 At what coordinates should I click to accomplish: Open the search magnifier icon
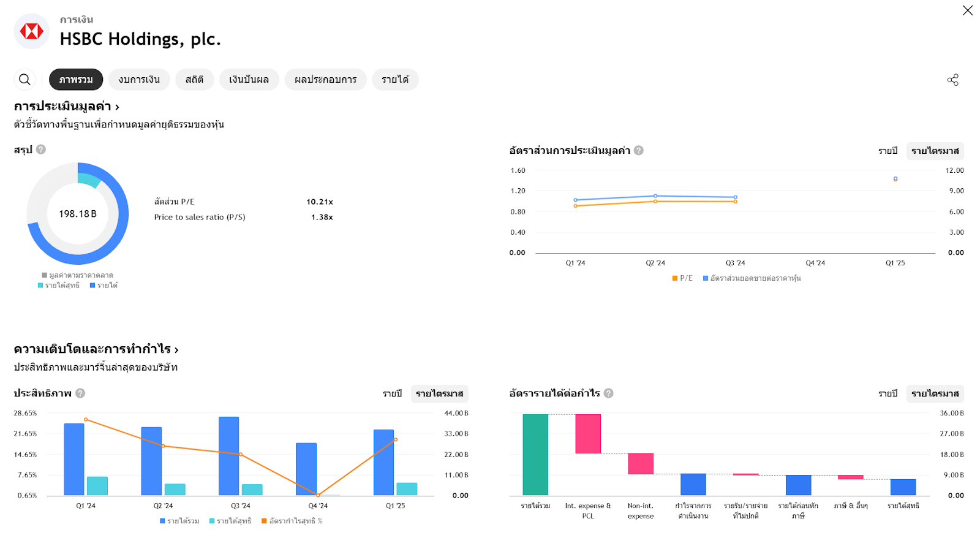24,80
